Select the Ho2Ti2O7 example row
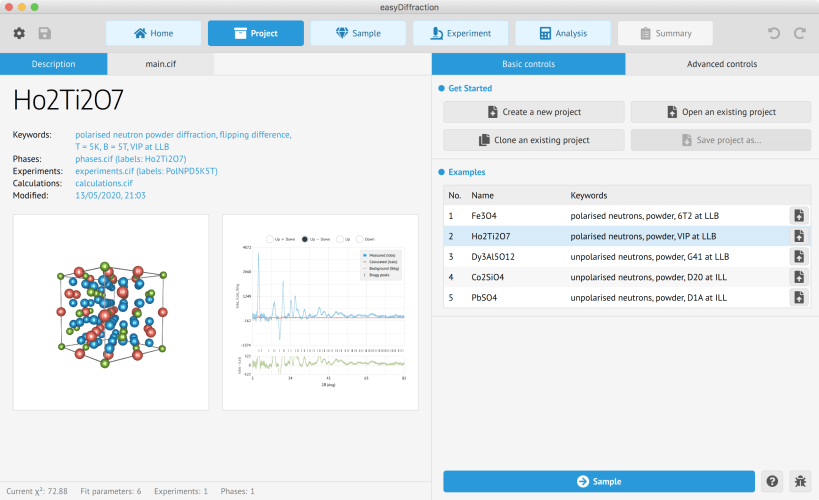The width and height of the screenshot is (819, 500). coord(627,236)
